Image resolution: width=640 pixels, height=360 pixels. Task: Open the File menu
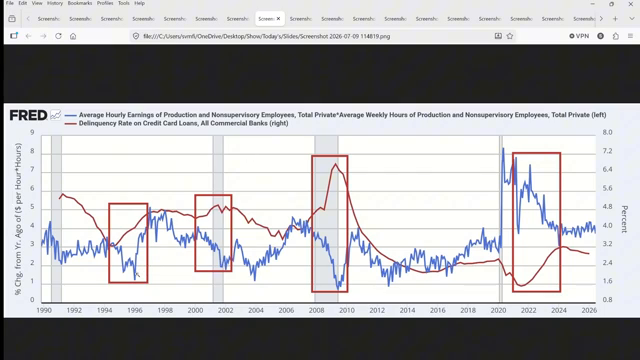10,3
